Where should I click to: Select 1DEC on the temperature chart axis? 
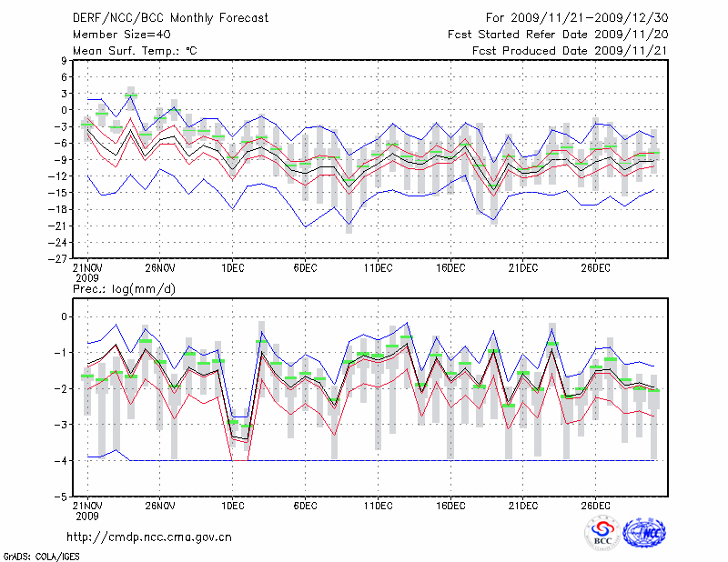click(232, 267)
